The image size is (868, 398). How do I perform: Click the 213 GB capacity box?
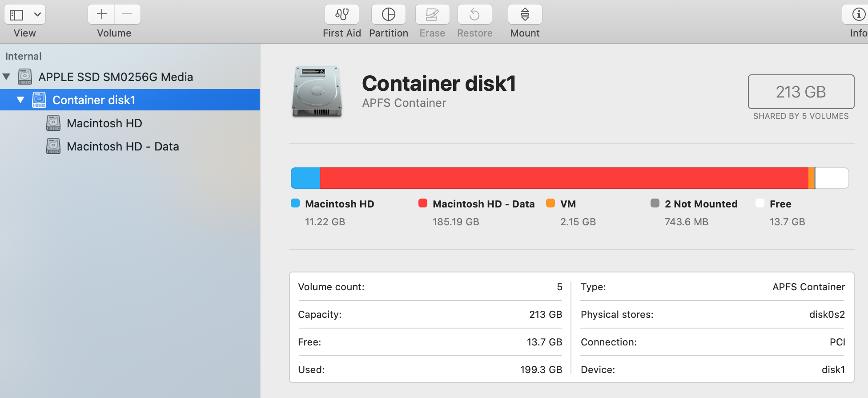(801, 92)
